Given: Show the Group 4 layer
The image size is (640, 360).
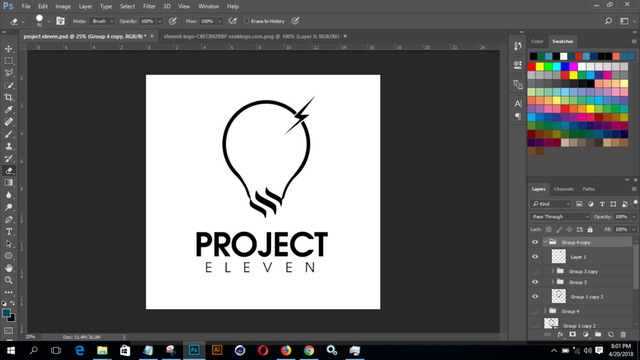Looking at the screenshot, I should click(x=535, y=311).
